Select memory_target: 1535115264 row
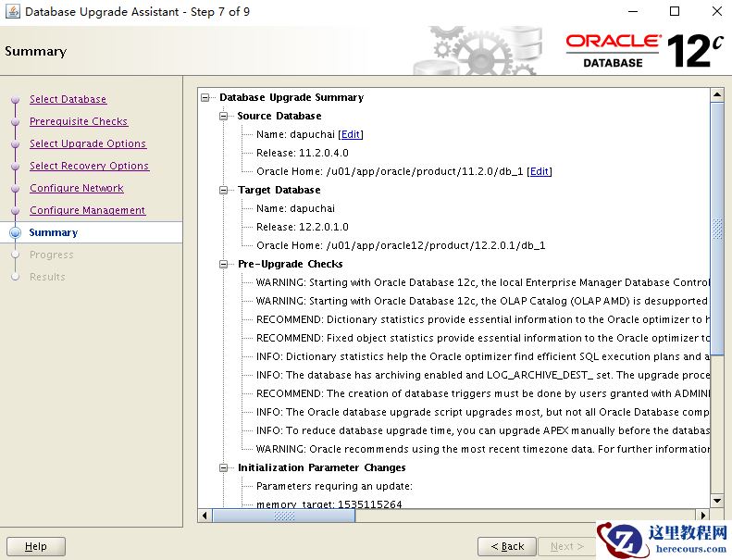This screenshot has height=560, width=732. [329, 504]
